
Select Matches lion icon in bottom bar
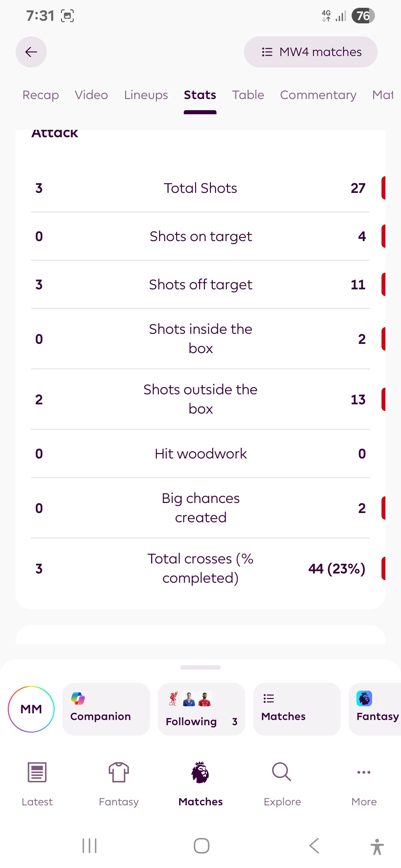pyautogui.click(x=200, y=772)
